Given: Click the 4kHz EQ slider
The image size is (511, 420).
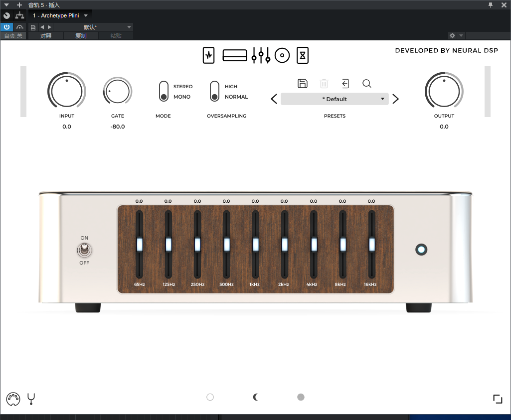Looking at the screenshot, I should (x=314, y=245).
